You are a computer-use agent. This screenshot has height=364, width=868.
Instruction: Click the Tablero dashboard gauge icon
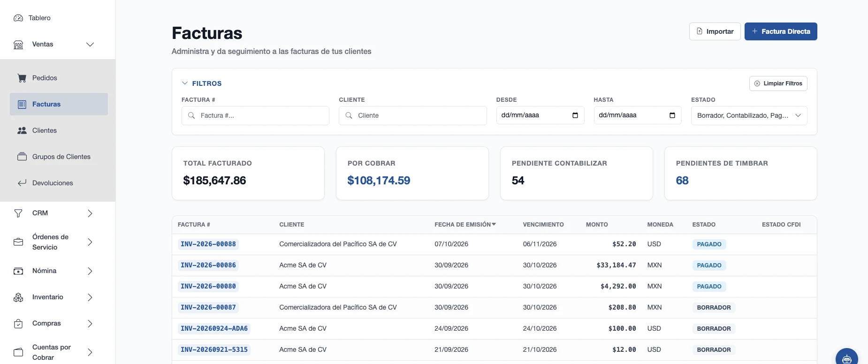coord(18,18)
